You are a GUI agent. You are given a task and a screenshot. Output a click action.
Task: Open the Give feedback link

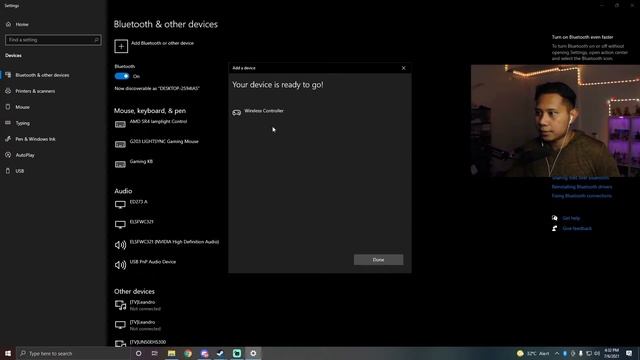[577, 229]
